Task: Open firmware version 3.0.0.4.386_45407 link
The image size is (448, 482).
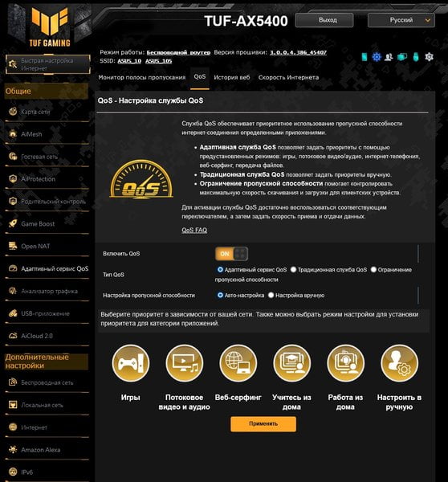Action: (x=299, y=52)
